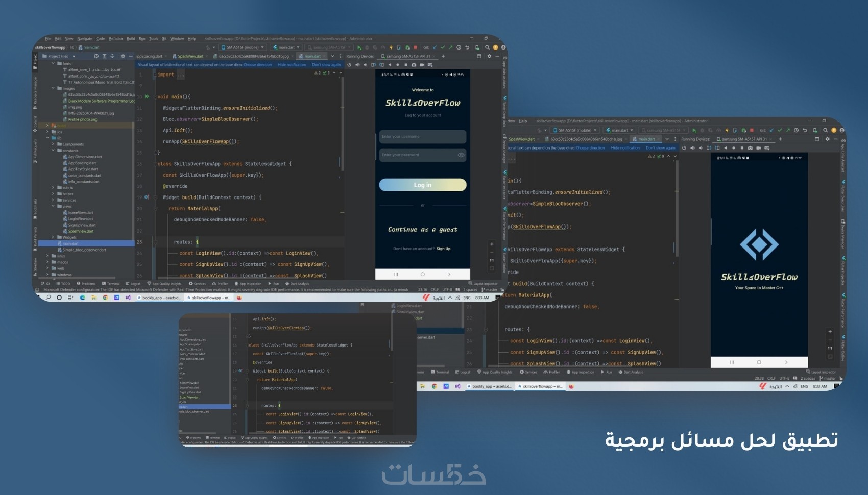868x495 pixels.
Task: Hide the Project Files panel with the minus icon
Action: tap(131, 56)
